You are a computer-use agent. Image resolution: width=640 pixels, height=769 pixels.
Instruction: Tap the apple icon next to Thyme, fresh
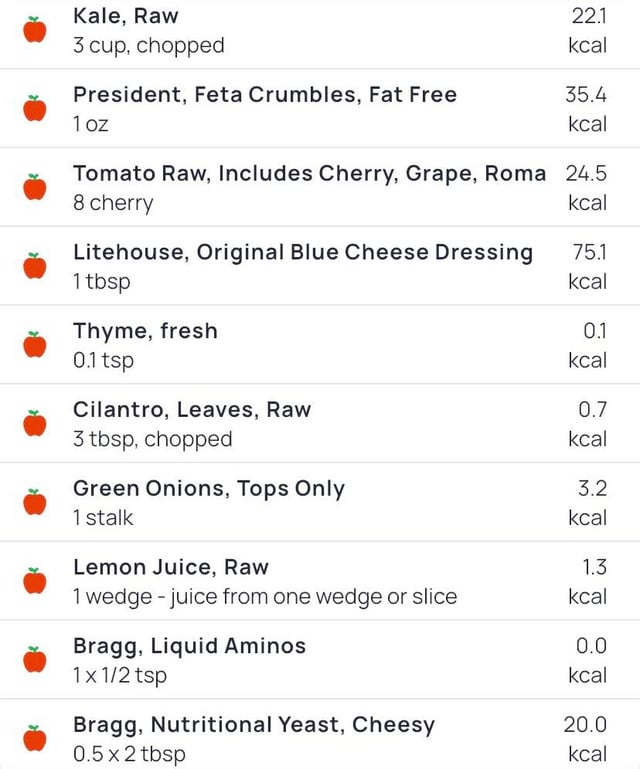point(35,344)
